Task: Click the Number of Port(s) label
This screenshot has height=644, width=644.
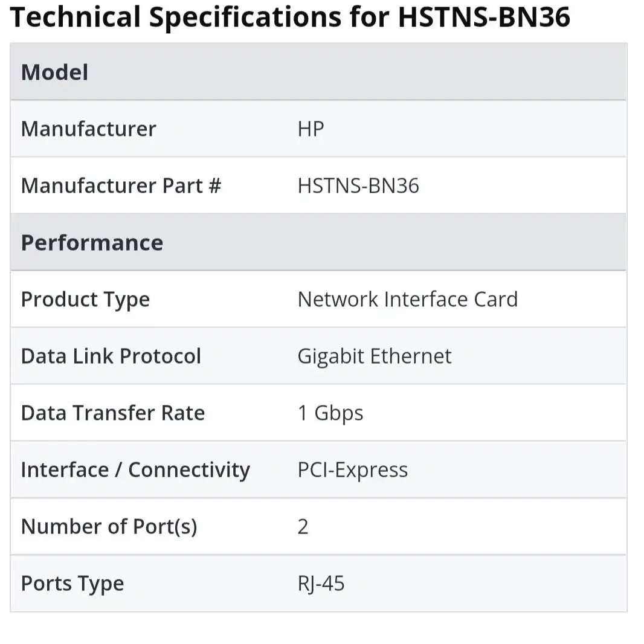Action: [109, 527]
